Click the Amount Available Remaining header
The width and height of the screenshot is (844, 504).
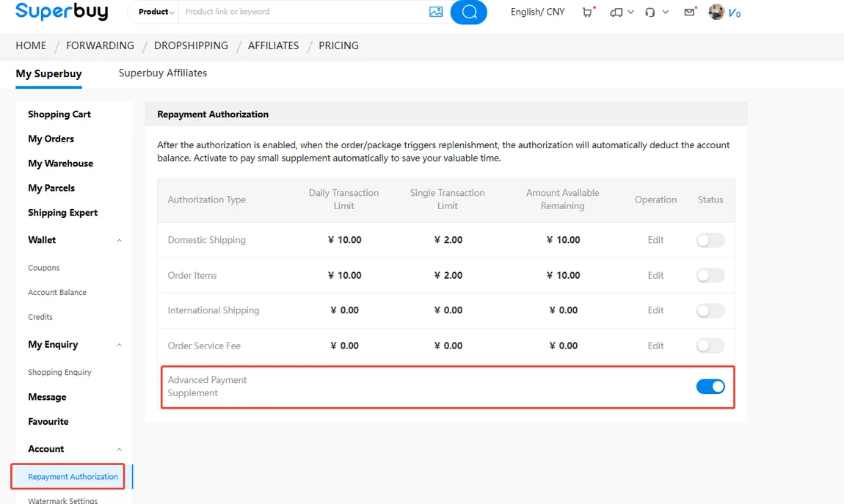(562, 200)
